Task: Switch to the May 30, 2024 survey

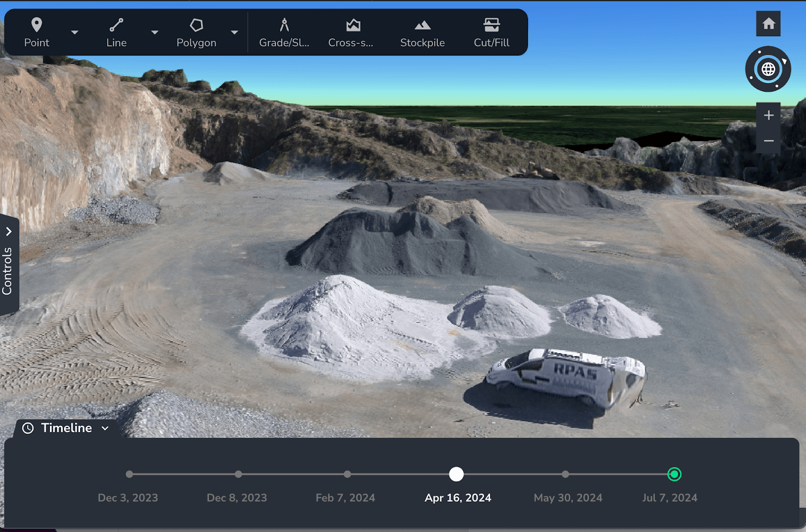Action: (x=565, y=474)
